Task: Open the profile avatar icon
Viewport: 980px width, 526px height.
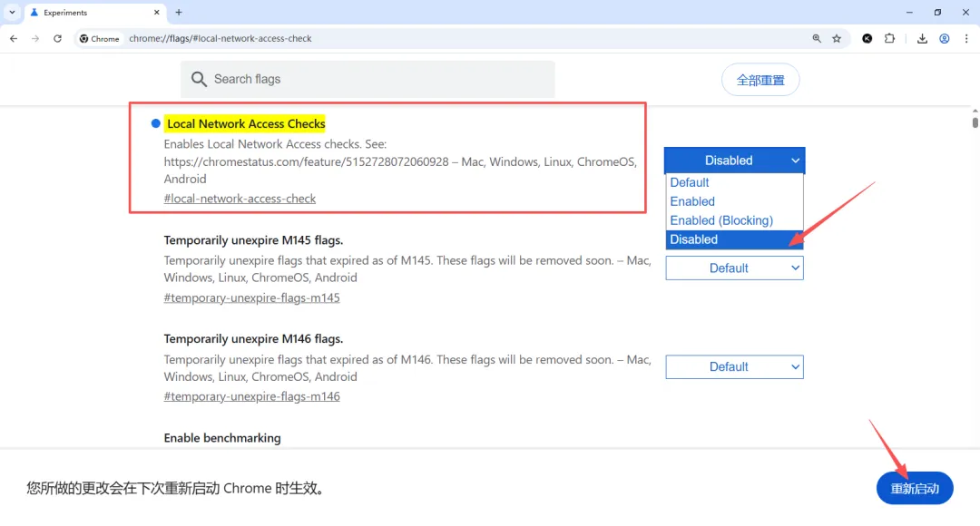Action: 945,39
